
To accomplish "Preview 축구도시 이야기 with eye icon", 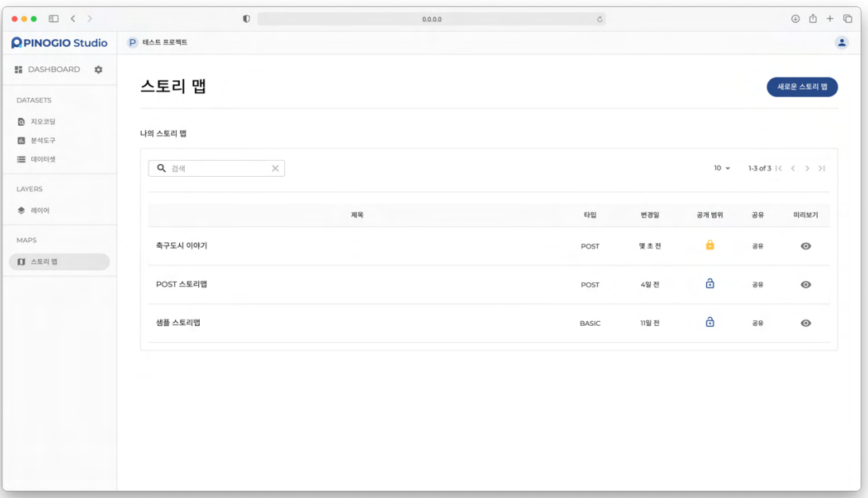I will [806, 246].
